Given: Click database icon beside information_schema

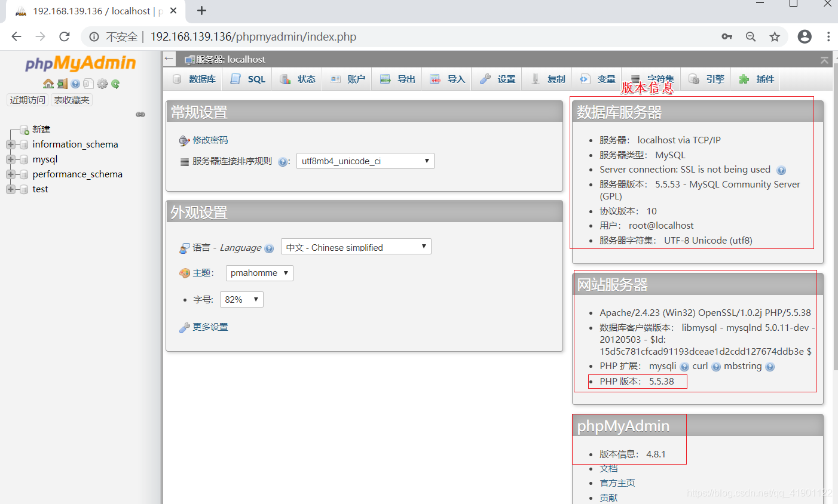Looking at the screenshot, I should coord(24,145).
